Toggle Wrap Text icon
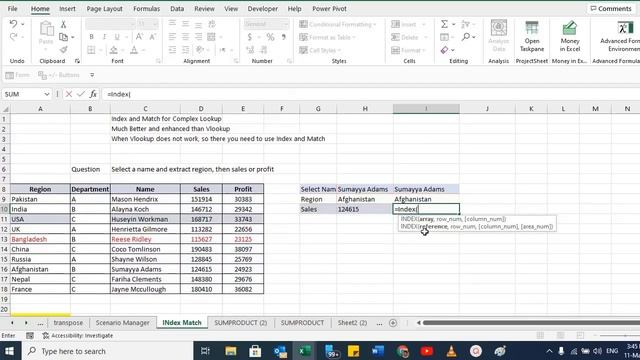 click(x=211, y=24)
